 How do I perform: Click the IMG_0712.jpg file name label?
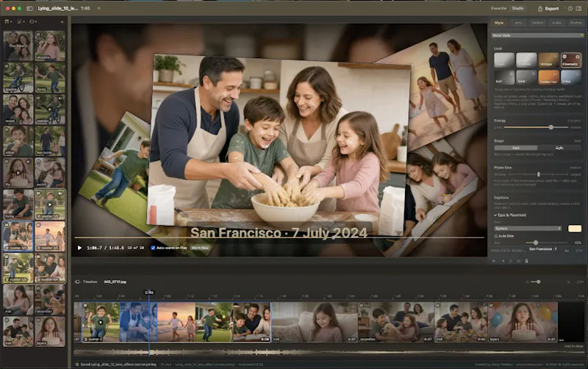(115, 282)
